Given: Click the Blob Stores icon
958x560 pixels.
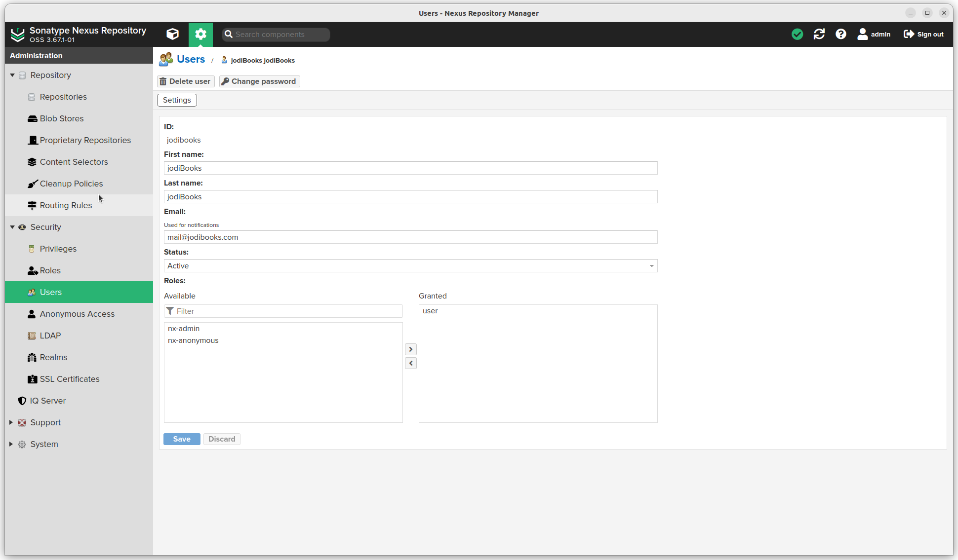Looking at the screenshot, I should coord(32,118).
